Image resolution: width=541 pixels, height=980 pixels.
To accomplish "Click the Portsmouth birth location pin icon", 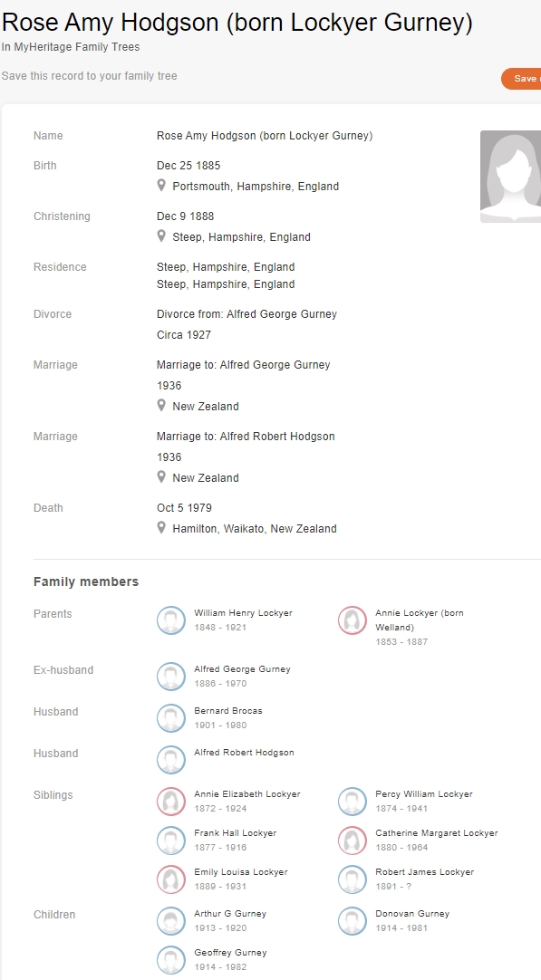I will [161, 186].
